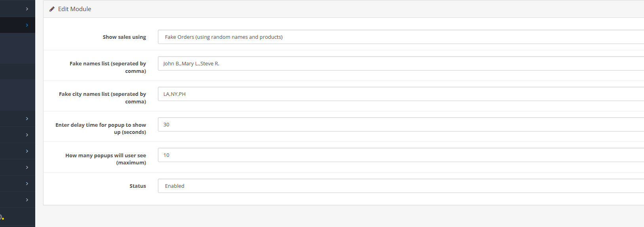Screen dimensions: 644x227
Task: Click the pencil icon beside Edit Module
Action: point(52,9)
